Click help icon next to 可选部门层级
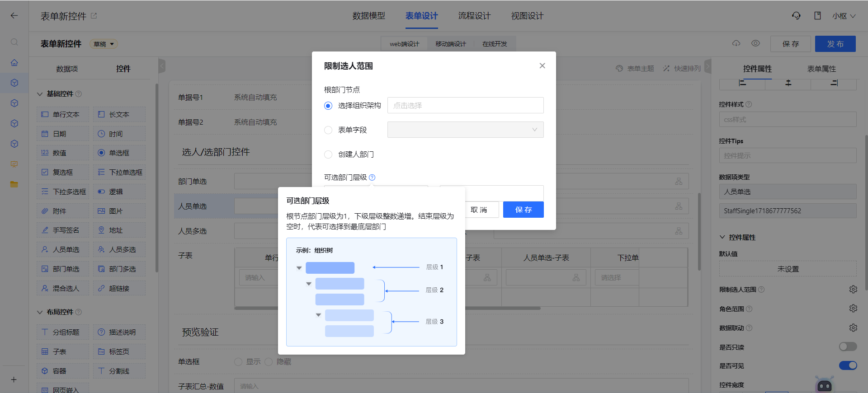 coord(372,178)
